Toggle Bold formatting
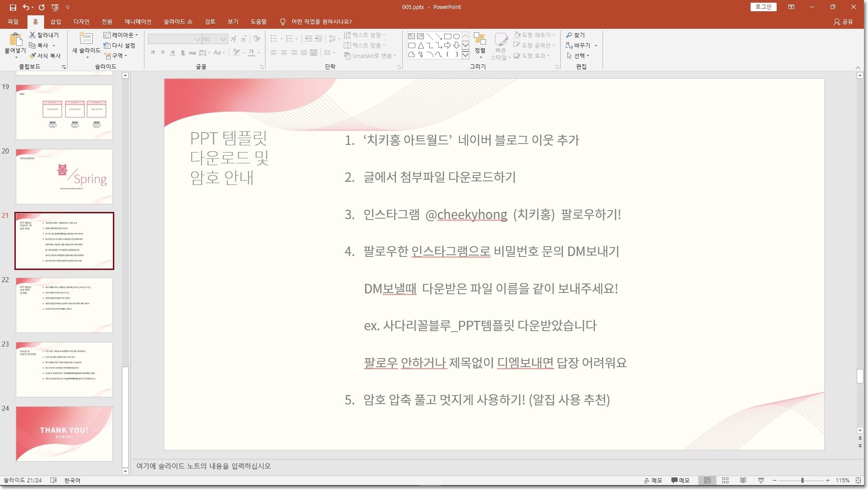This screenshot has height=490, width=868. [x=153, y=53]
